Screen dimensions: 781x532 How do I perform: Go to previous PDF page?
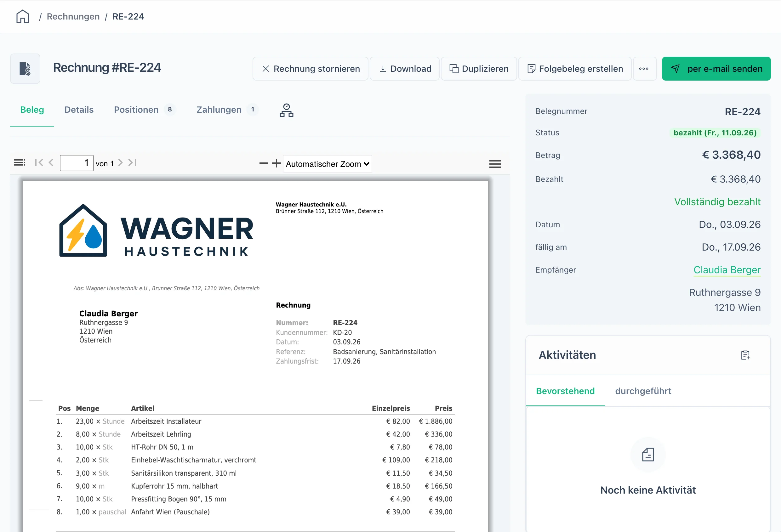[x=51, y=162]
